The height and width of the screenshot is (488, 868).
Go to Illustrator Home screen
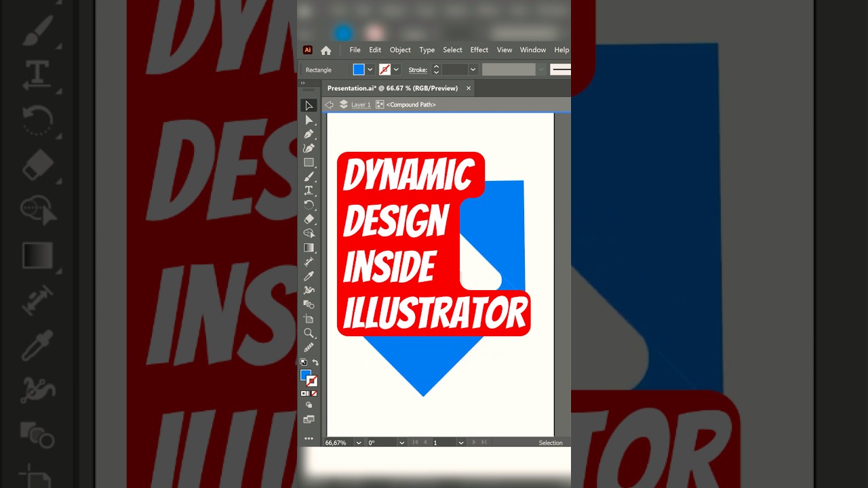point(326,50)
